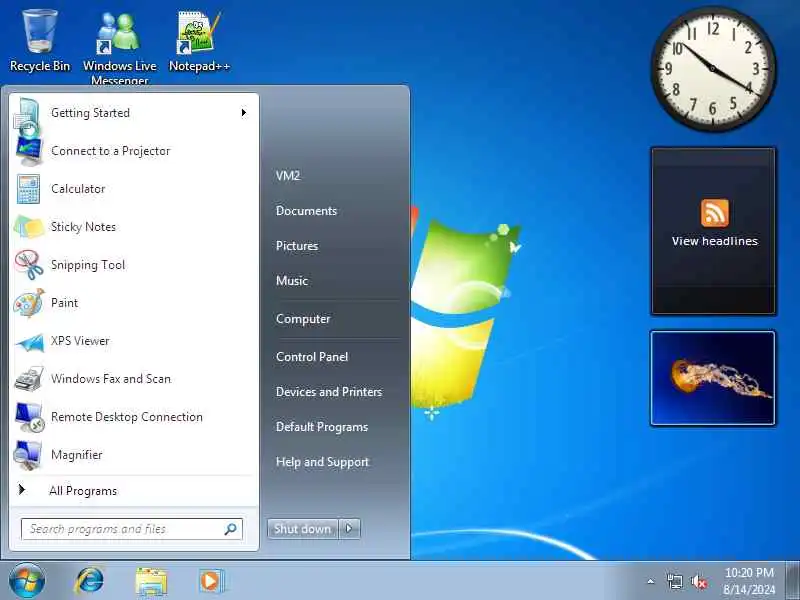Launch Snipping Tool entry
This screenshot has width=800, height=600.
click(x=134, y=265)
